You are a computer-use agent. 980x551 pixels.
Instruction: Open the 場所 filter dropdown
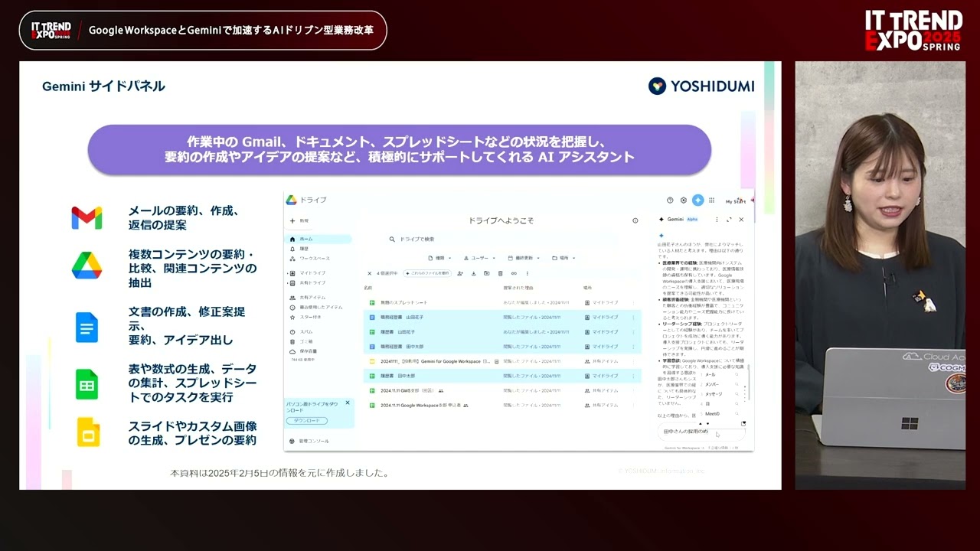[565, 258]
